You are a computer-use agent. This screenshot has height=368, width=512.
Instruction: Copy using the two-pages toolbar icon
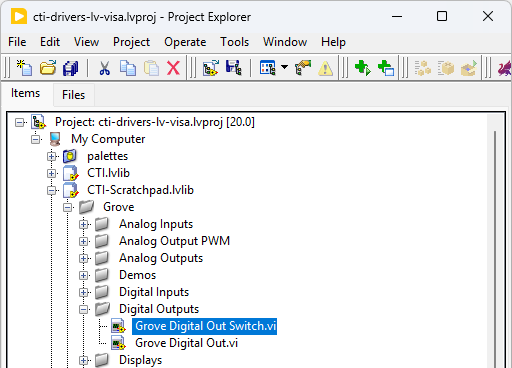pos(128,68)
